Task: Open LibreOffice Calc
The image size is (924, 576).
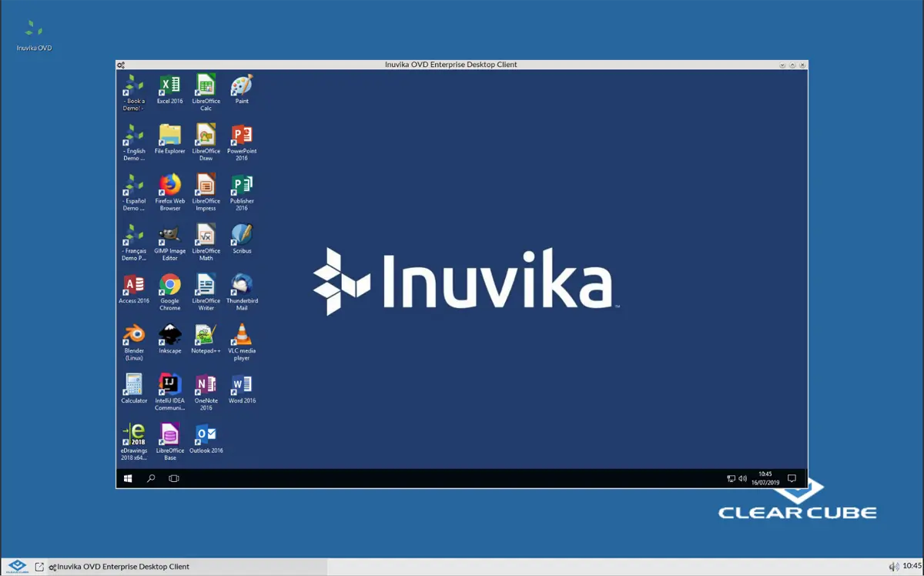Action: [206, 92]
